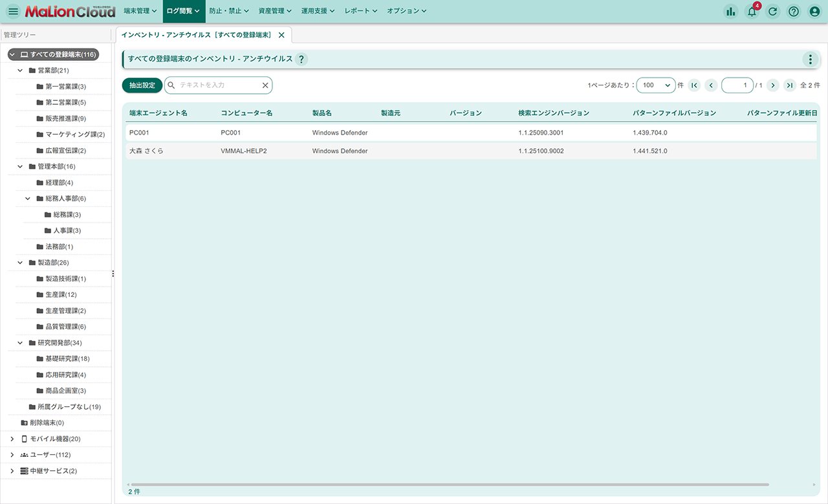
Task: Open the user account icon
Action: [x=814, y=11]
